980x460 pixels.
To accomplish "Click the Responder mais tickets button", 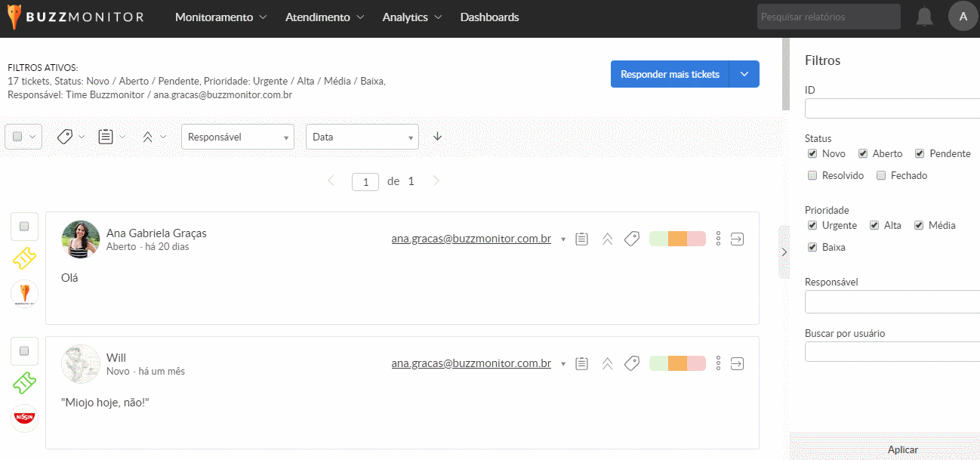I will (670, 74).
